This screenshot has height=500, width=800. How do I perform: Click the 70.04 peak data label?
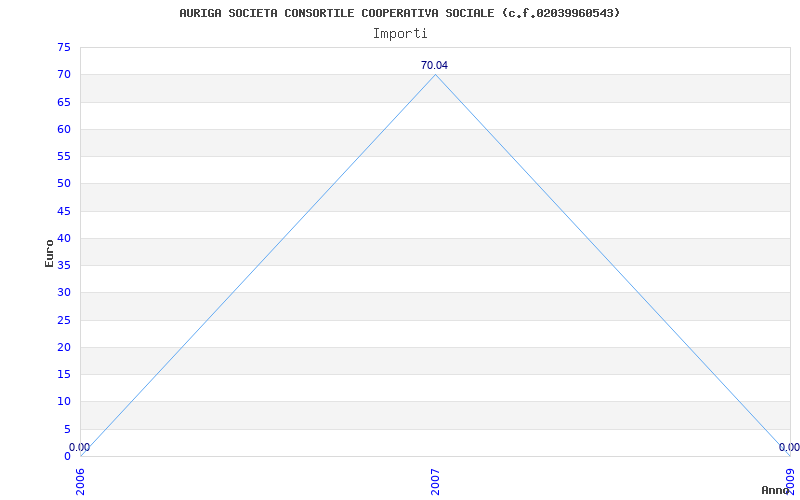[434, 65]
